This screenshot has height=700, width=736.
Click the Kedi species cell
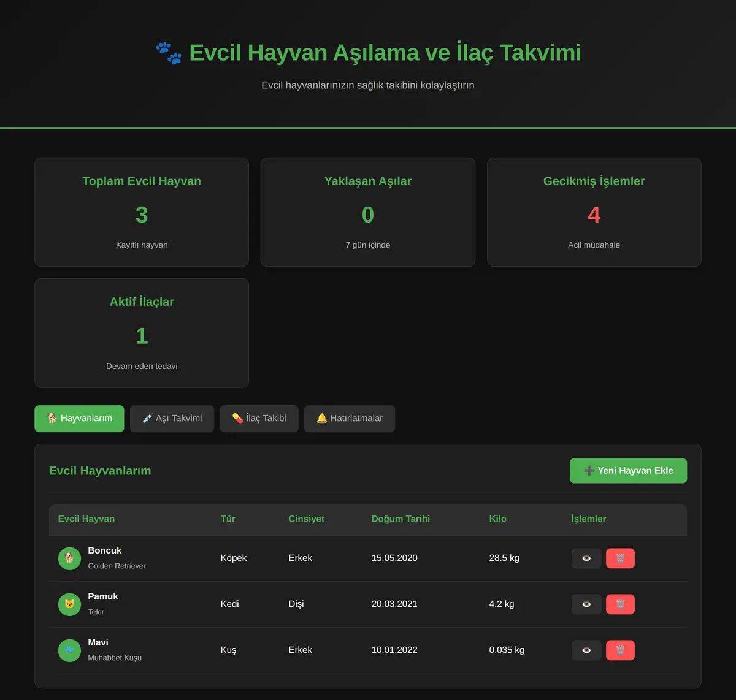tap(230, 604)
